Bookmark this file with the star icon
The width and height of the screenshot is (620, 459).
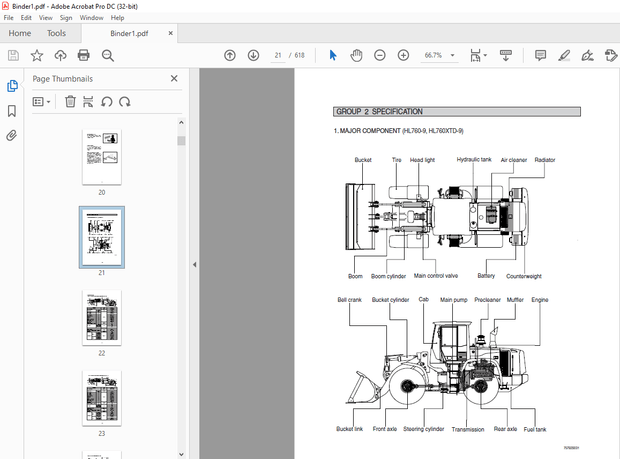pos(37,55)
